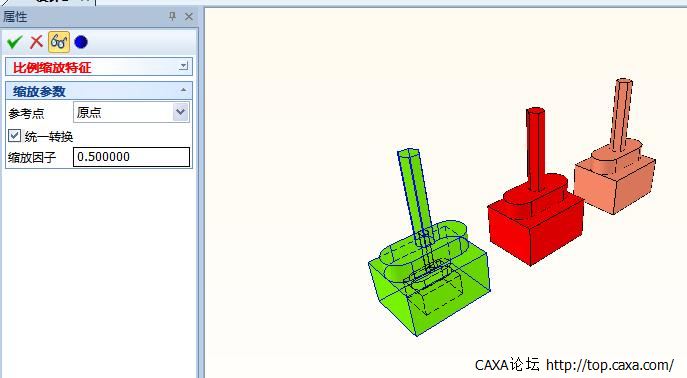687x378 pixels.
Task: Close the 属性 panel
Action: pos(189,17)
